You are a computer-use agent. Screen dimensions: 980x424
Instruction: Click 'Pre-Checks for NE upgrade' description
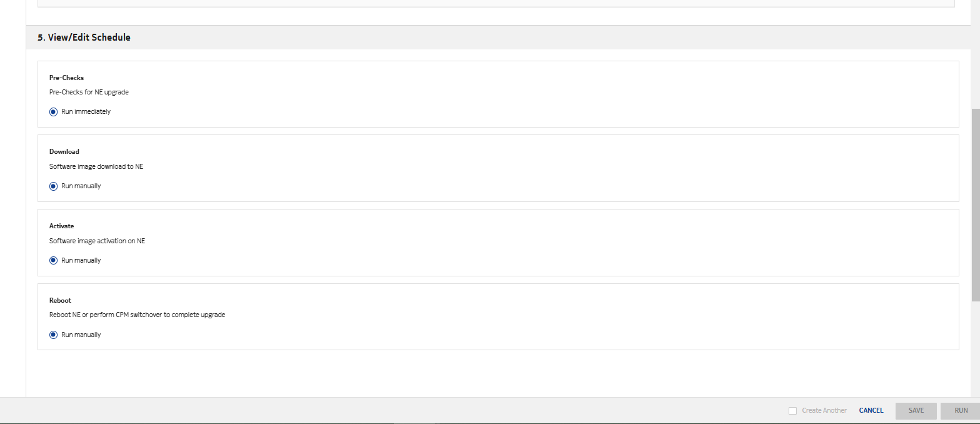(89, 93)
